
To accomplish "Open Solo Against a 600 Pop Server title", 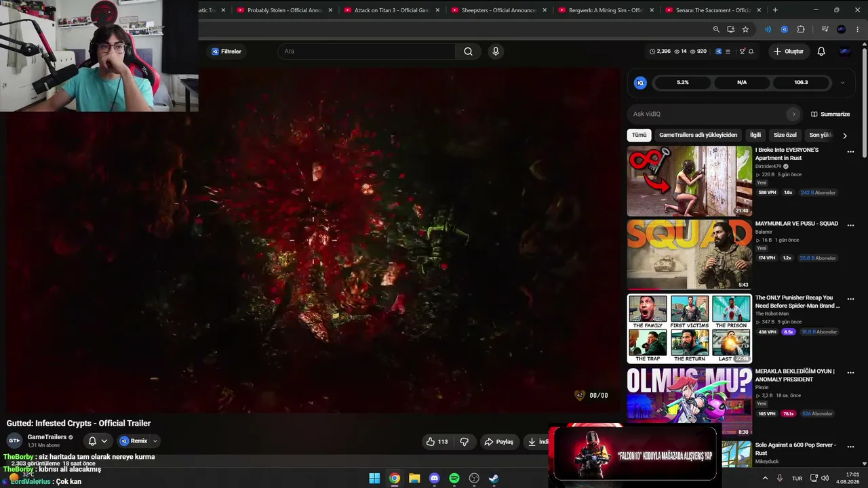I will (x=795, y=449).
